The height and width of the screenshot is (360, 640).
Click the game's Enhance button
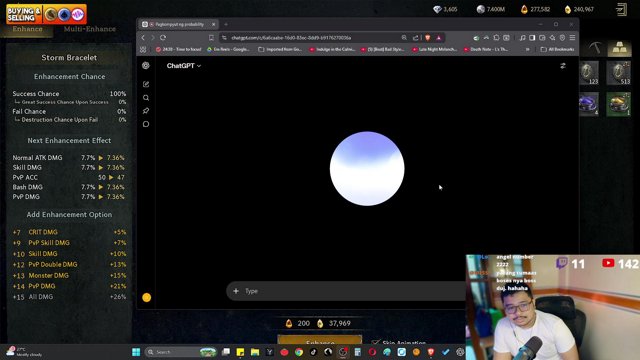(320, 341)
